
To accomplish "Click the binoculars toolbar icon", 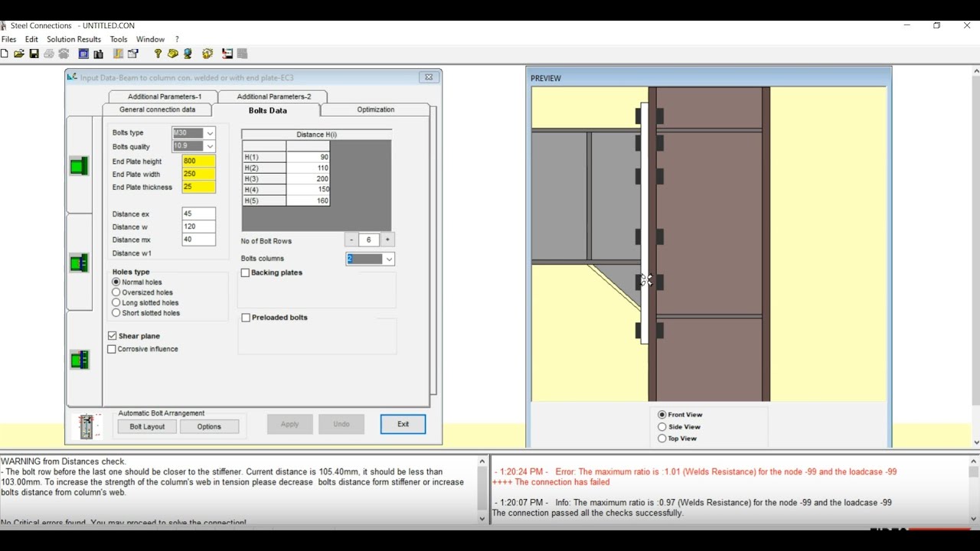I will 98,54.
